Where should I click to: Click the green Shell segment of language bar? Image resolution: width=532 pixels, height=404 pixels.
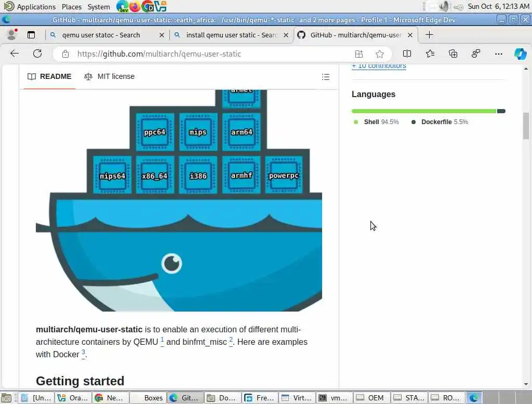[424, 111]
